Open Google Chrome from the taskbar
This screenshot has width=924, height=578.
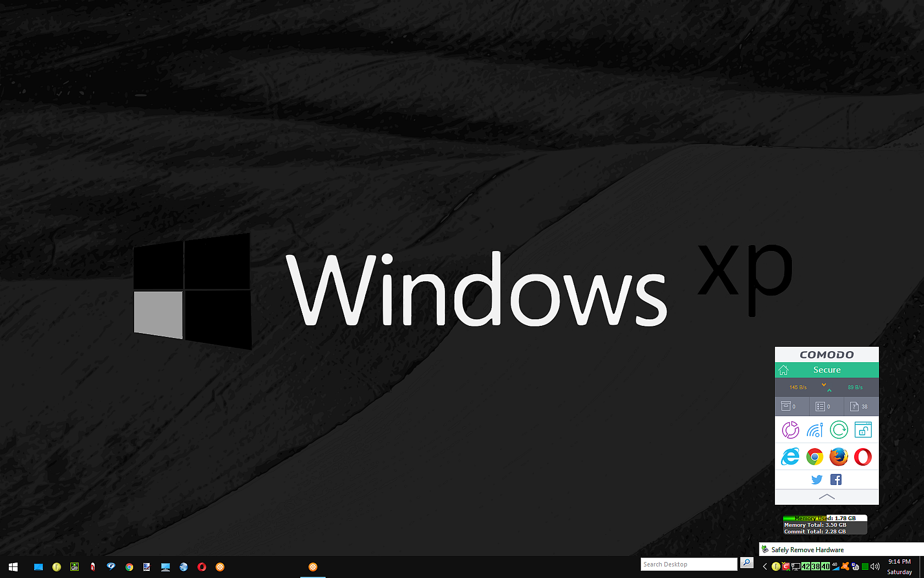[129, 567]
